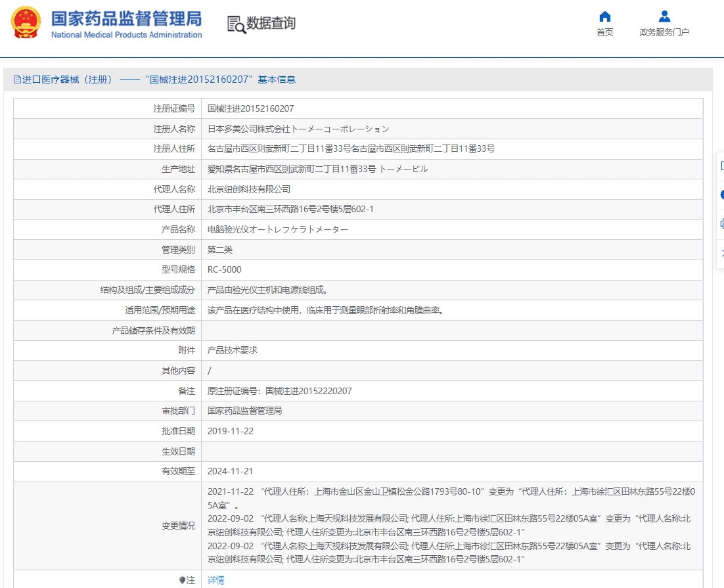Open 政务服务门户 via the person icon
Screen dimensions: 724x588
(664, 16)
